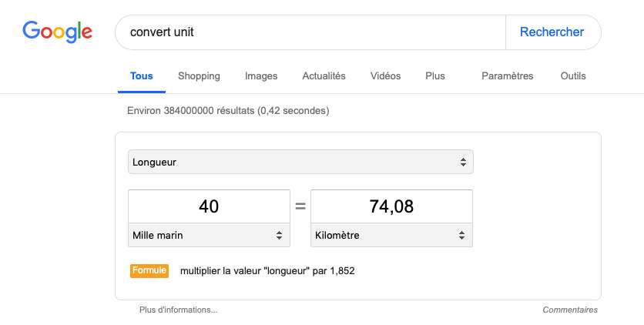Open the Images results tab
The height and width of the screenshot is (325, 644).
tap(261, 76)
